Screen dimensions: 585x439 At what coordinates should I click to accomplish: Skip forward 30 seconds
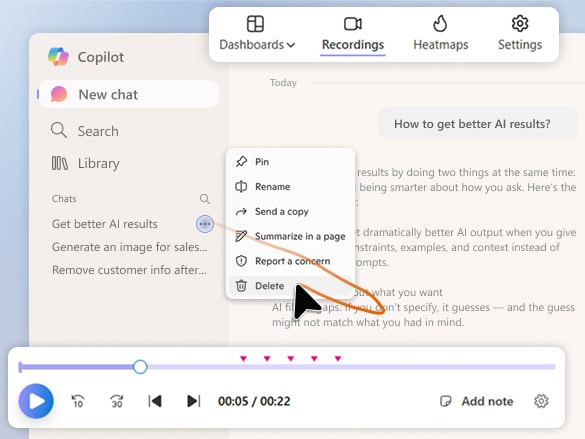point(117,401)
